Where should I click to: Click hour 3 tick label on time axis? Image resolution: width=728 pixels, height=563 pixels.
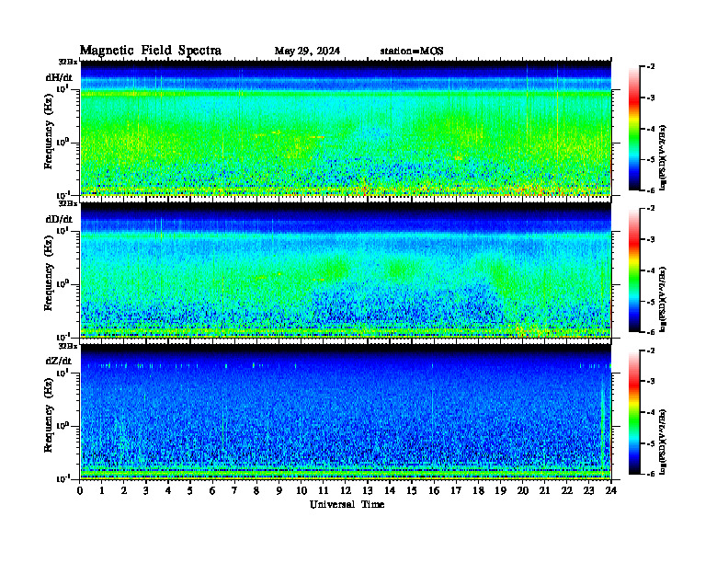146,491
